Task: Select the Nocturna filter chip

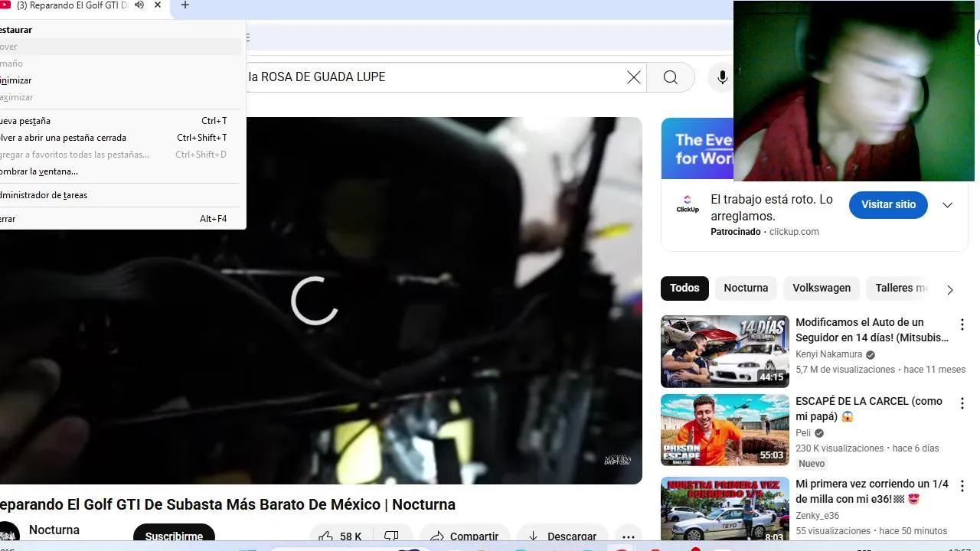Action: tap(746, 289)
